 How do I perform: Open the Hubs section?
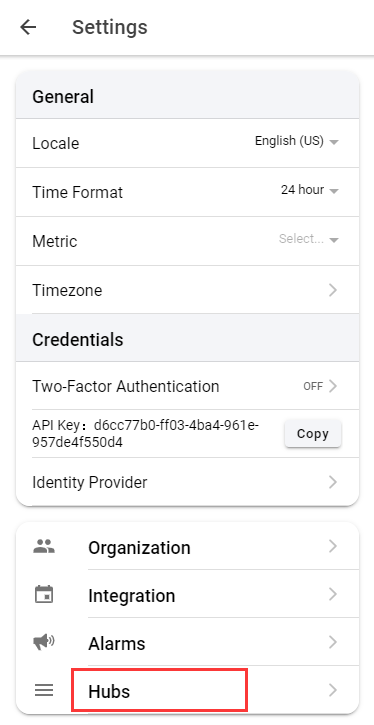pyautogui.click(x=187, y=691)
